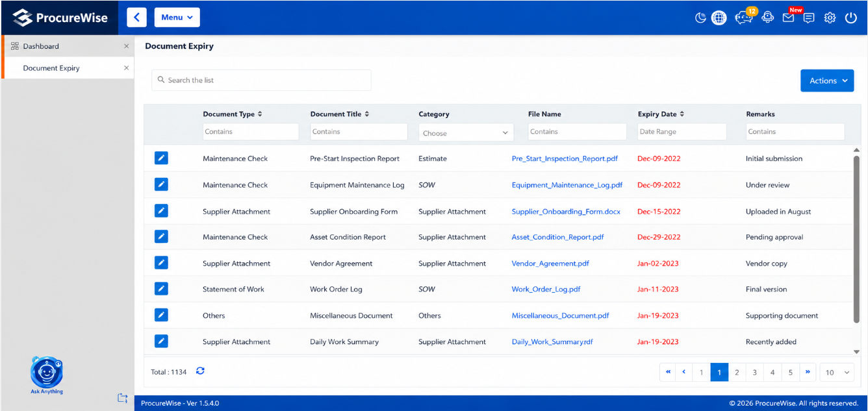868x411 pixels.
Task: Go to previous page with single-left arrow
Action: 683,372
